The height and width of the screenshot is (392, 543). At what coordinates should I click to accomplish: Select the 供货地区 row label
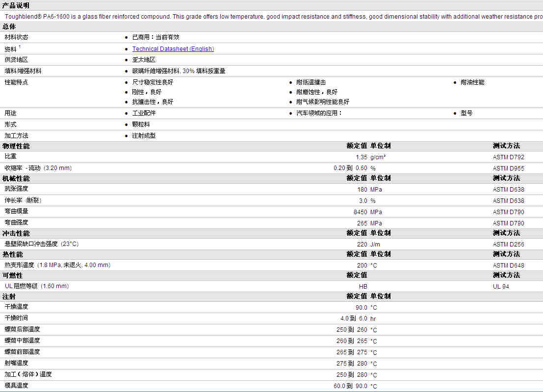(16, 60)
